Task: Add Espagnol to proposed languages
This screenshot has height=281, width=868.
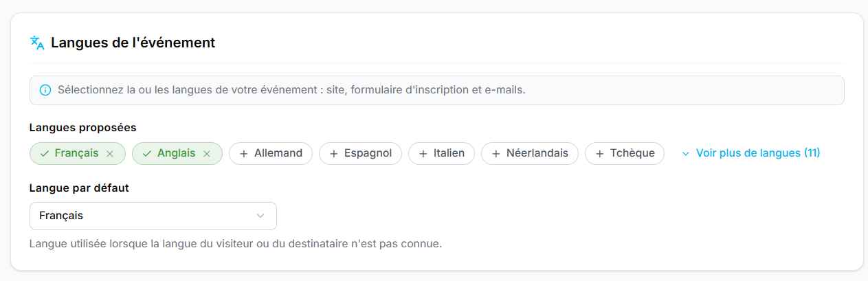Action: pyautogui.click(x=360, y=154)
